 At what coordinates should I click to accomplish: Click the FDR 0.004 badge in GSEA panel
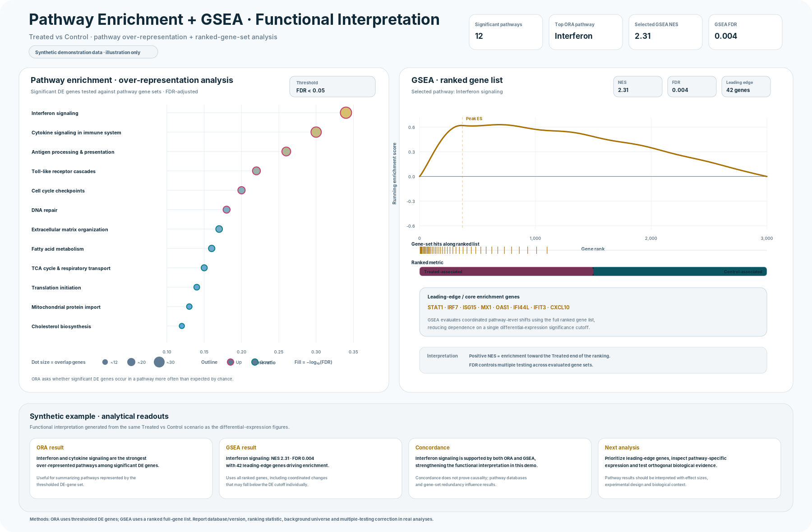pos(692,87)
